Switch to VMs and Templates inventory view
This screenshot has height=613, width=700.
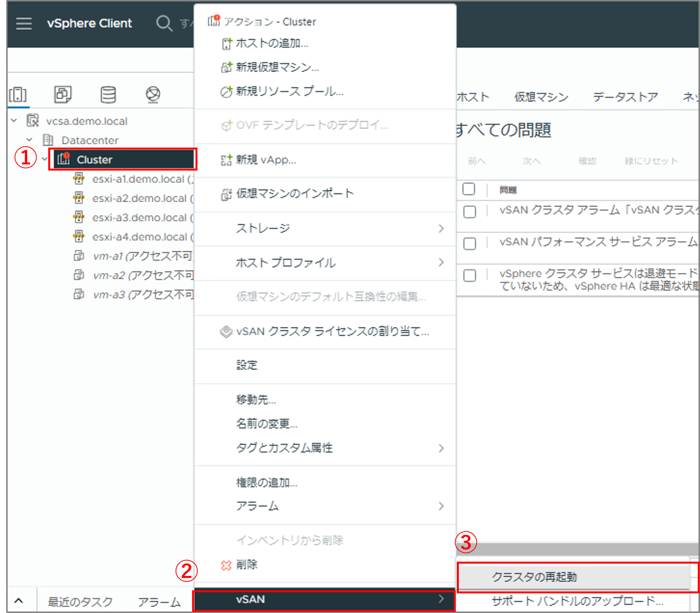(x=63, y=95)
